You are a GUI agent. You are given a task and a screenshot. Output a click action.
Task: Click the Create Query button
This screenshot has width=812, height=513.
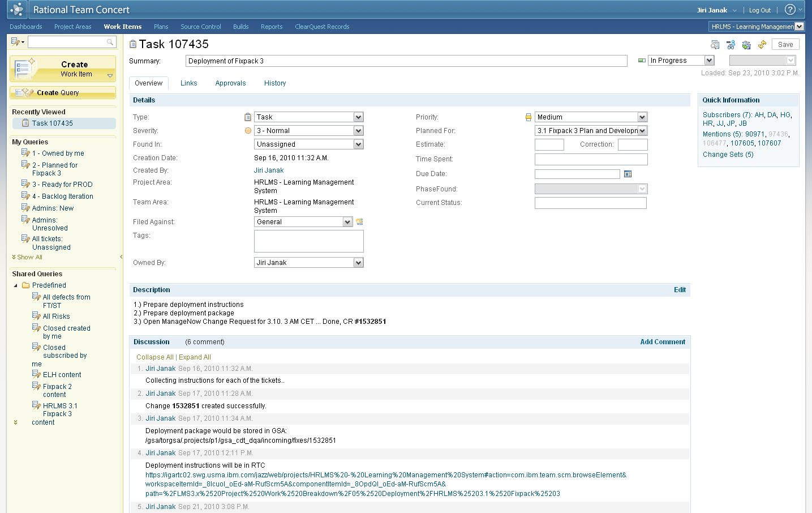pos(63,92)
